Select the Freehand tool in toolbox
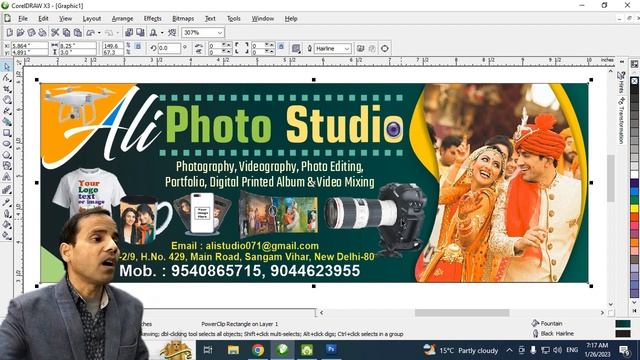The height and width of the screenshot is (360, 640). pos(7,111)
